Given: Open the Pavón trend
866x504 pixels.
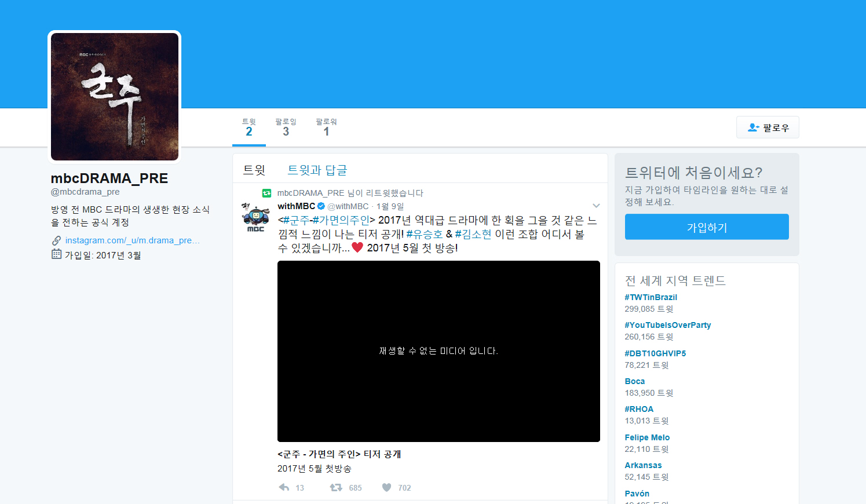Looking at the screenshot, I should [637, 494].
